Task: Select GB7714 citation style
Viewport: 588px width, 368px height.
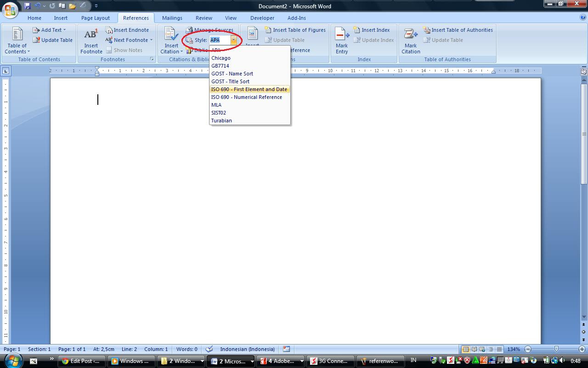Action: click(249, 66)
